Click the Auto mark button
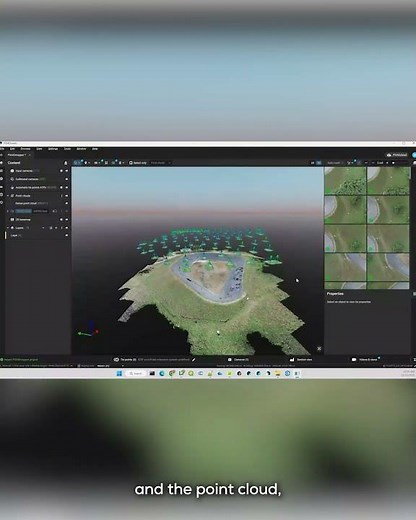Viewport: 416px width, 520px height. pos(334,163)
